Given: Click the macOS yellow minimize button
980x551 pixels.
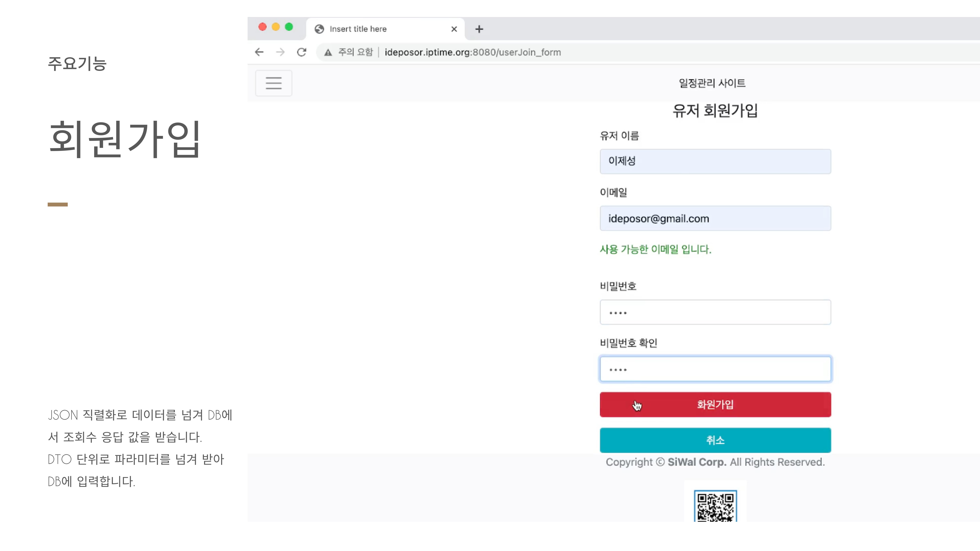Looking at the screenshot, I should [276, 27].
